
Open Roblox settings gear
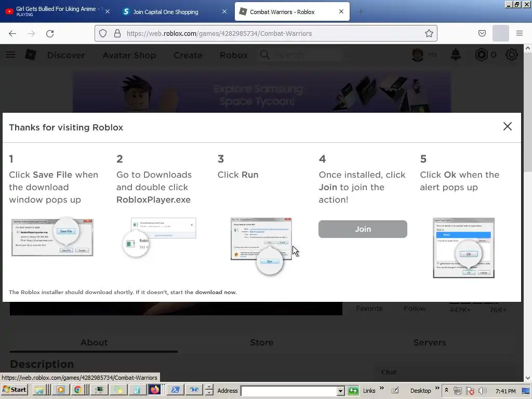tap(511, 55)
